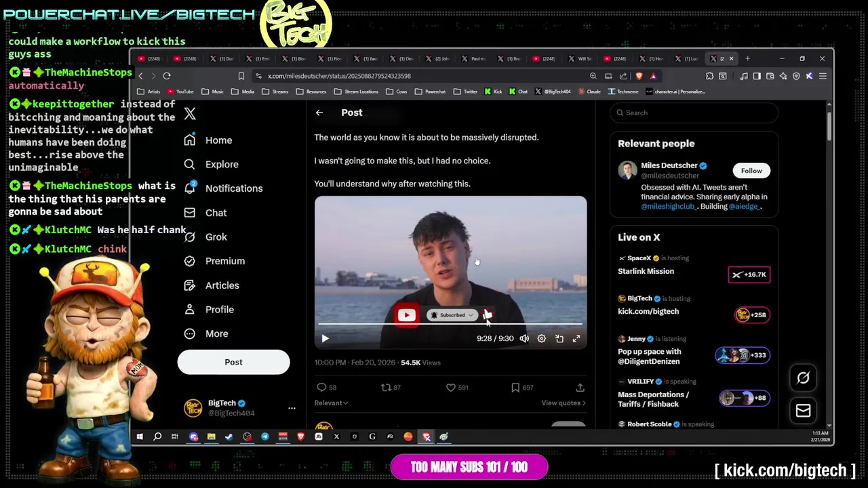Seek on the video progress bar

click(450, 325)
